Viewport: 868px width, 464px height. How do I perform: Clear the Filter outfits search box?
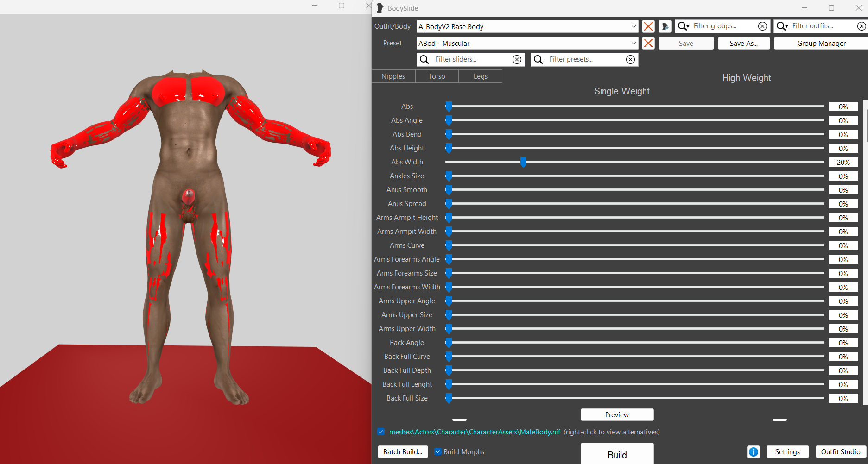[862, 26]
